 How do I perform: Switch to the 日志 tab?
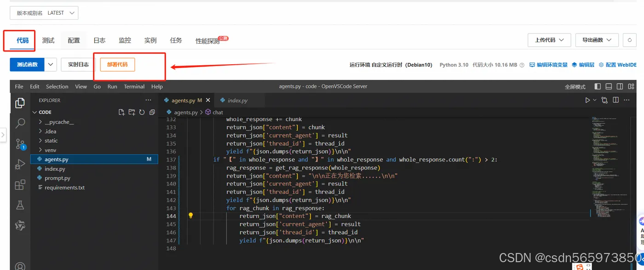pos(99,40)
